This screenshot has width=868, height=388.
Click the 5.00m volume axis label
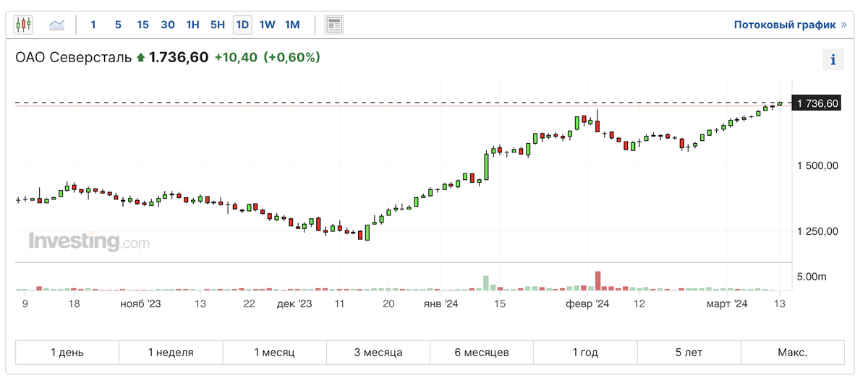coord(812,277)
